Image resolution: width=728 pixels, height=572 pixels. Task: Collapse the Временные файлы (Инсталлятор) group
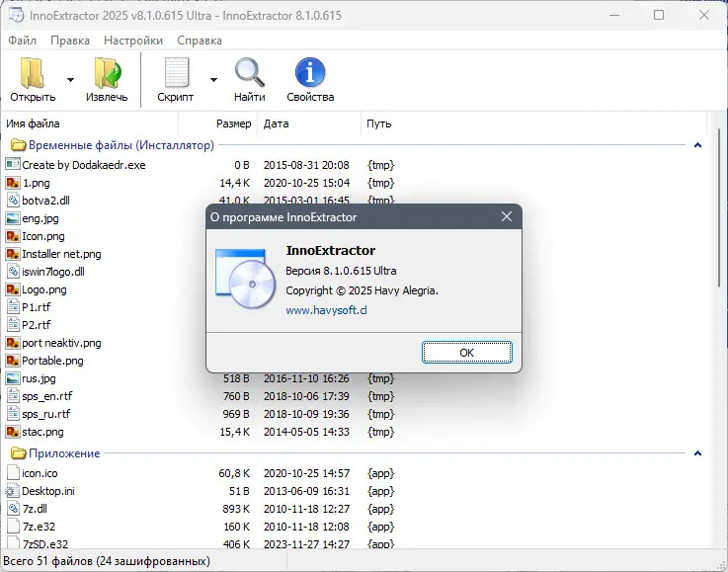[697, 145]
